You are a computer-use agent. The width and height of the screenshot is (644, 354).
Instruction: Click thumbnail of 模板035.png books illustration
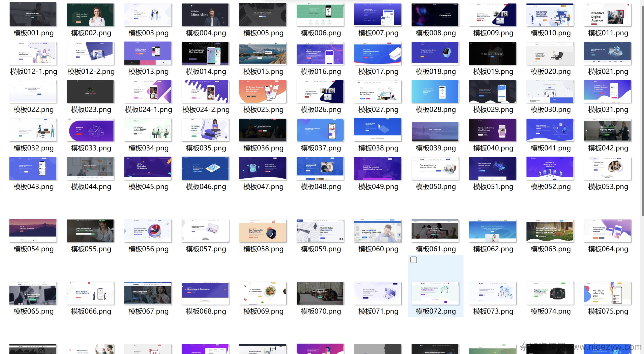[205, 130]
